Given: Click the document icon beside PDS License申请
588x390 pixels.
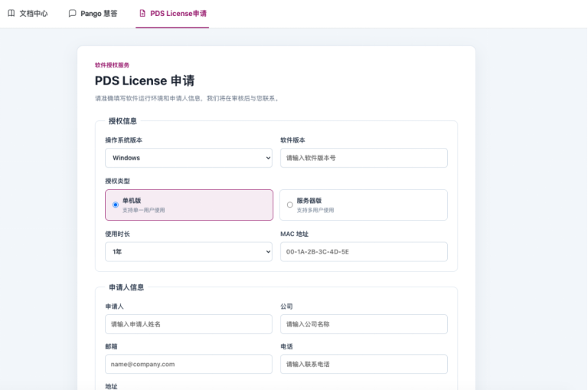Looking at the screenshot, I should click(142, 13).
